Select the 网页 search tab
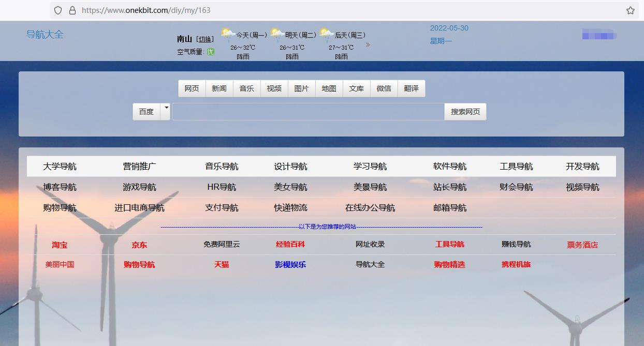The width and height of the screenshot is (644, 346). pyautogui.click(x=192, y=88)
